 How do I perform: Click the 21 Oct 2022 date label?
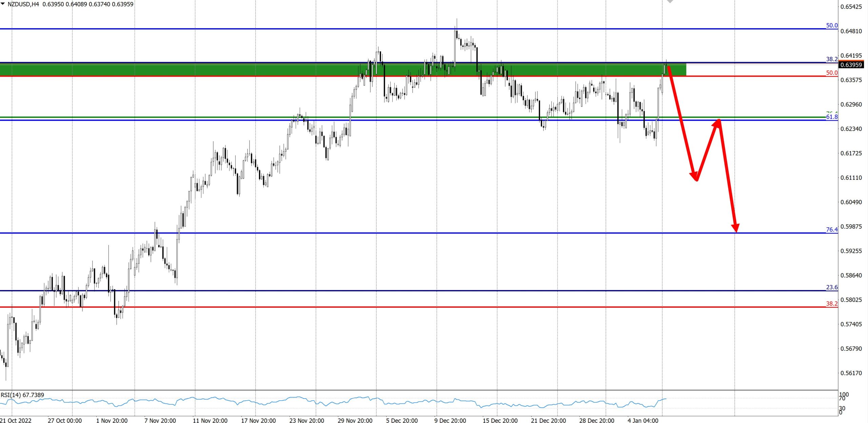tap(16, 420)
